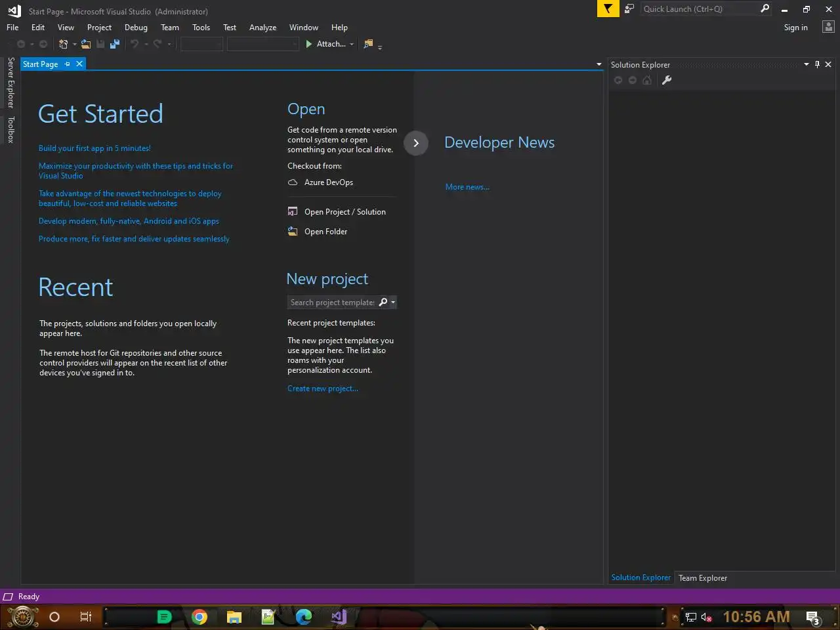This screenshot has width=840, height=630.
Task: Focus the Search project templates field
Action: coord(333,303)
